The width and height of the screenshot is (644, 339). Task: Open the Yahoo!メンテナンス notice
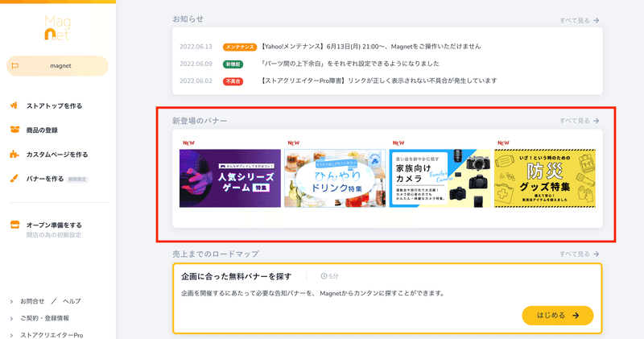(x=370, y=47)
